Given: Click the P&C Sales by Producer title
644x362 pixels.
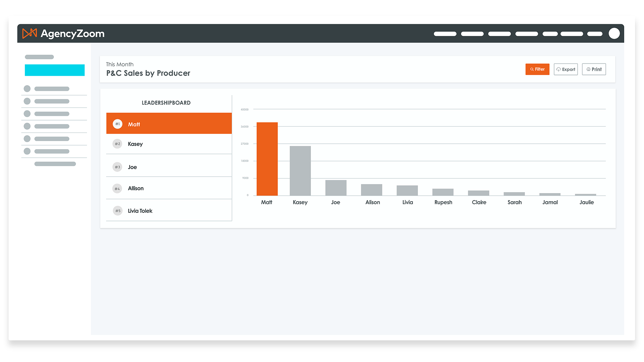Looking at the screenshot, I should (x=148, y=73).
